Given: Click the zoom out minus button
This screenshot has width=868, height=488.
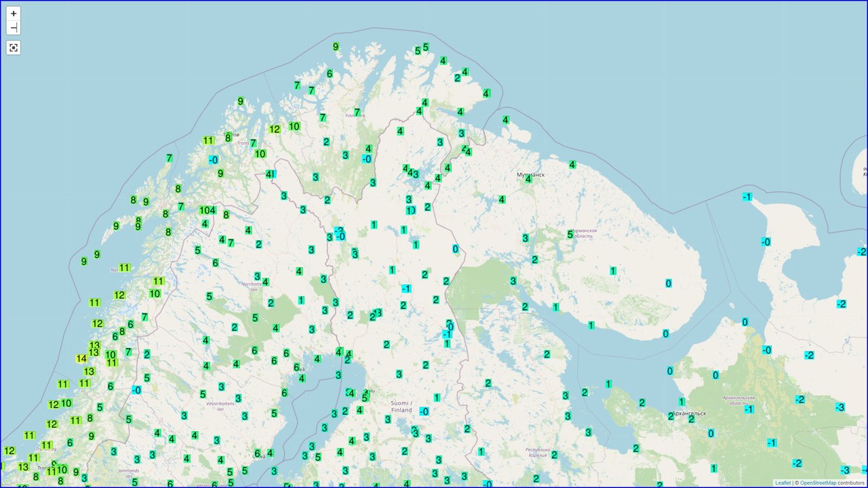Looking at the screenshot, I should pos(14,28).
